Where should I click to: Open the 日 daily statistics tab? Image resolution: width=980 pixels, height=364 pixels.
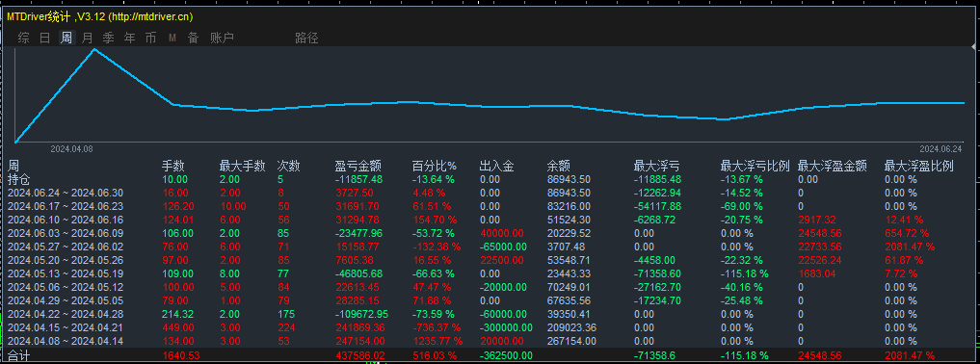pos(45,39)
